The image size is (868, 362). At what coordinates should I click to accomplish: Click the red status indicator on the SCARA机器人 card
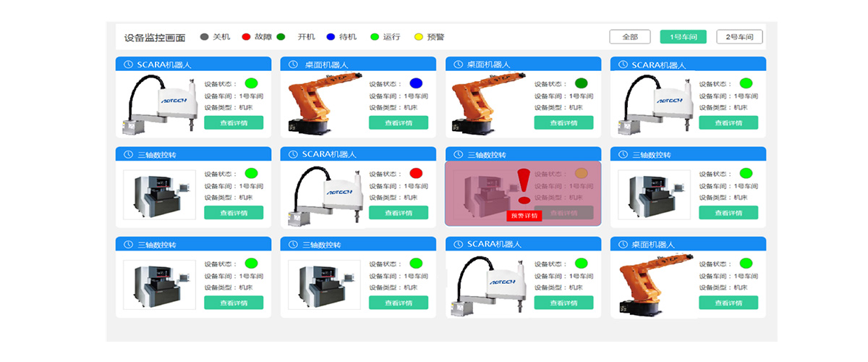click(x=416, y=174)
